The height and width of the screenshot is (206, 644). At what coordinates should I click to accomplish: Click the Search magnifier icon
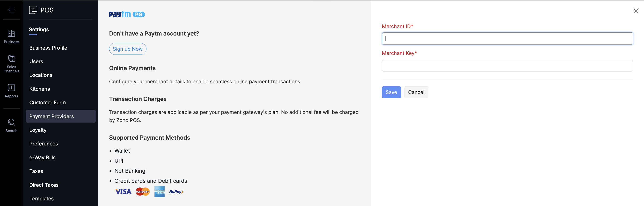point(11,122)
